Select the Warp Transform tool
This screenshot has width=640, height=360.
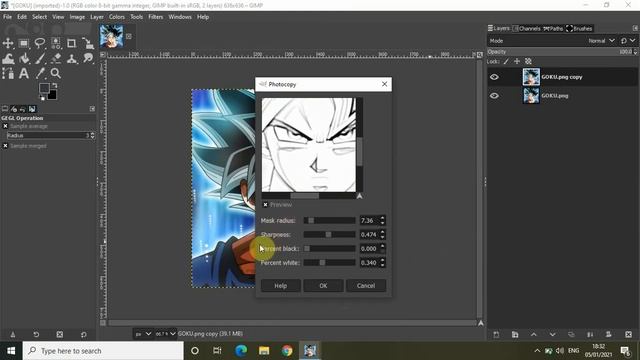pyautogui.click(x=8, y=59)
